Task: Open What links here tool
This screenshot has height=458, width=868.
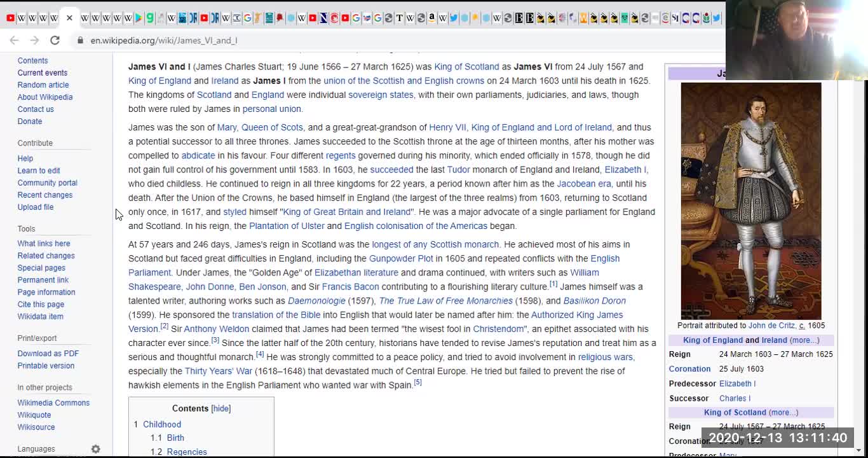Action: pyautogui.click(x=43, y=244)
